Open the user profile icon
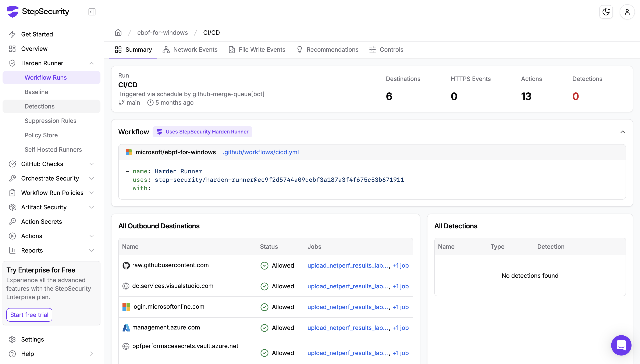Screen dimensions: 640x364 (x=627, y=12)
